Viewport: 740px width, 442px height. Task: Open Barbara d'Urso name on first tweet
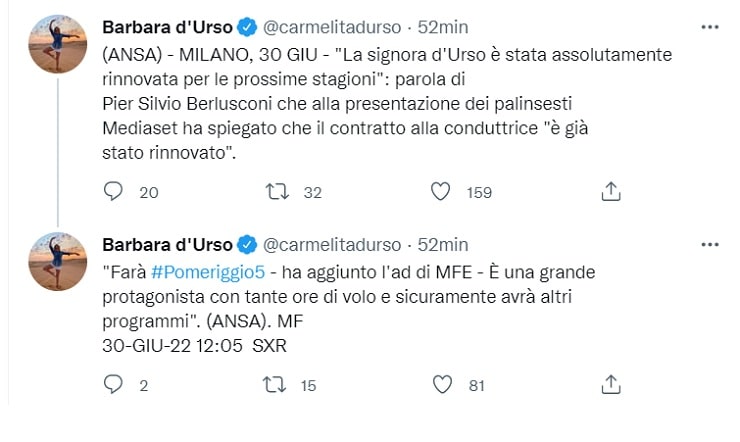167,27
